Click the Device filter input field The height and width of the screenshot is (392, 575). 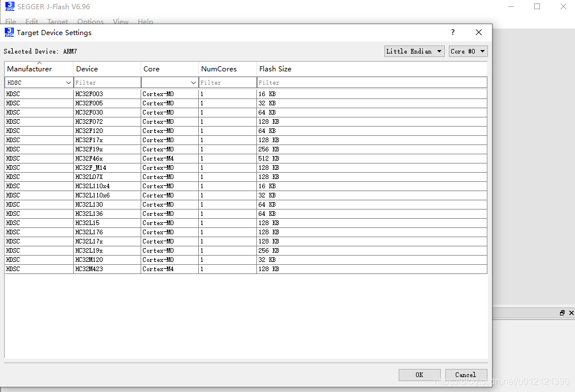coord(107,82)
